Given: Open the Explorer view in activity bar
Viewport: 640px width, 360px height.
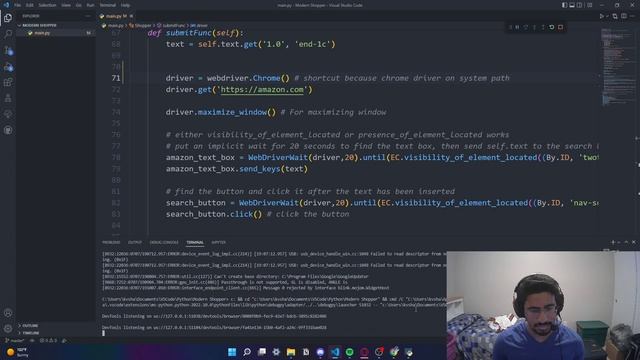Looking at the screenshot, I should coord(8,18).
